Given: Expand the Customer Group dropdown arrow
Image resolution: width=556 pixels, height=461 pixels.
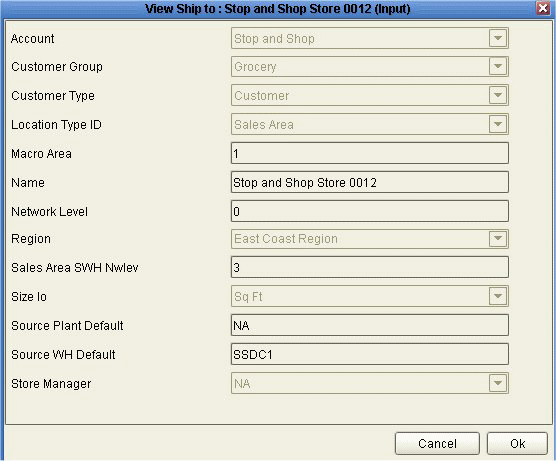Looking at the screenshot, I should (x=497, y=66).
